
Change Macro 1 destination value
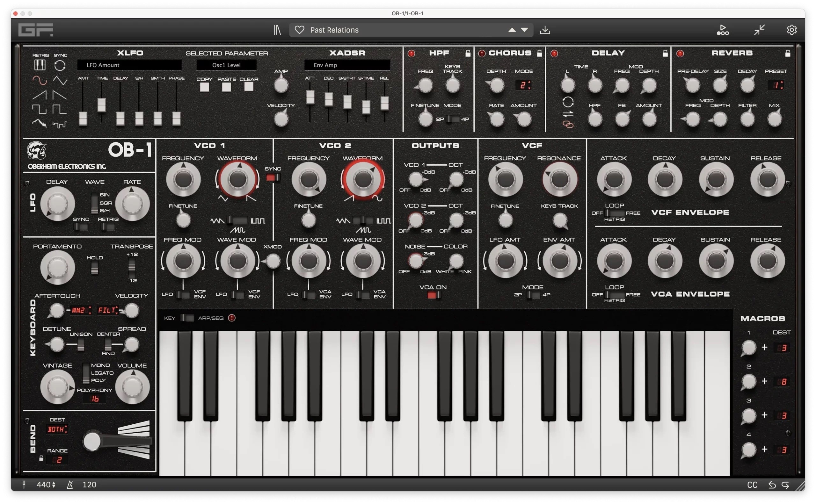click(782, 348)
